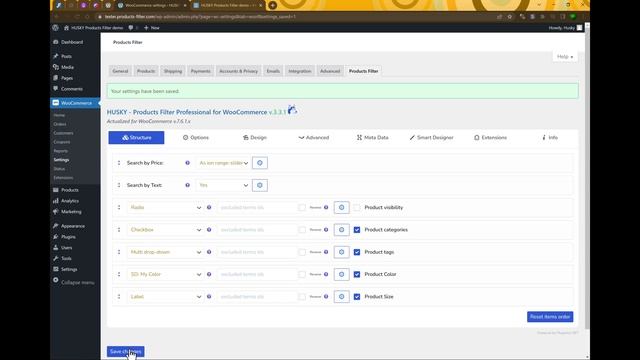Open Posts in the admin sidebar
This screenshot has height=360, width=640.
click(66, 56)
